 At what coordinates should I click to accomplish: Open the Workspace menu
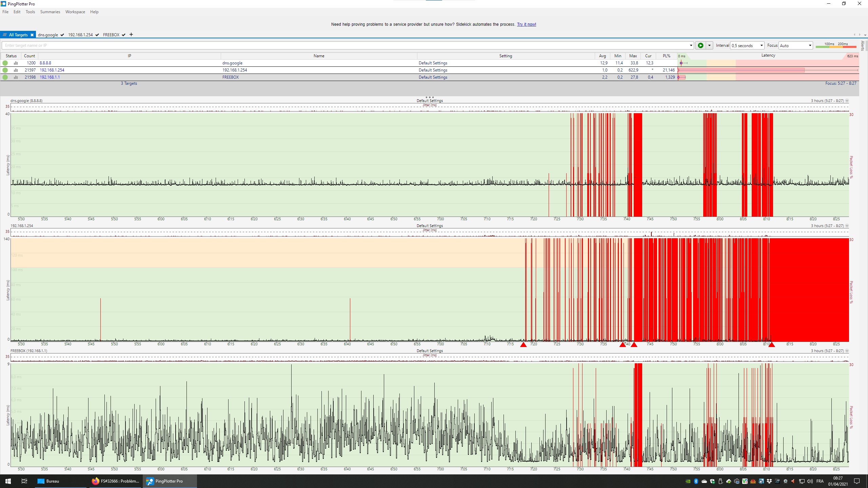click(x=75, y=12)
